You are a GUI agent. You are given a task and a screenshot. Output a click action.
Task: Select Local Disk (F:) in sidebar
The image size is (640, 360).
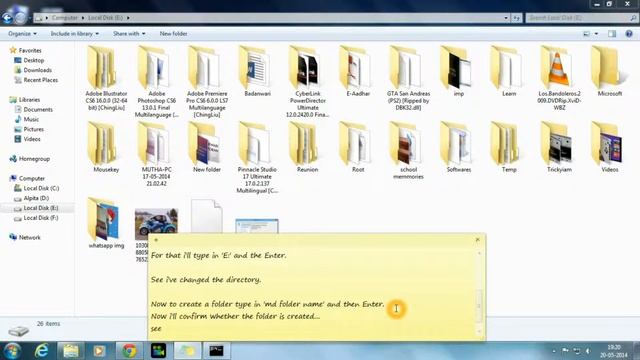(40, 218)
